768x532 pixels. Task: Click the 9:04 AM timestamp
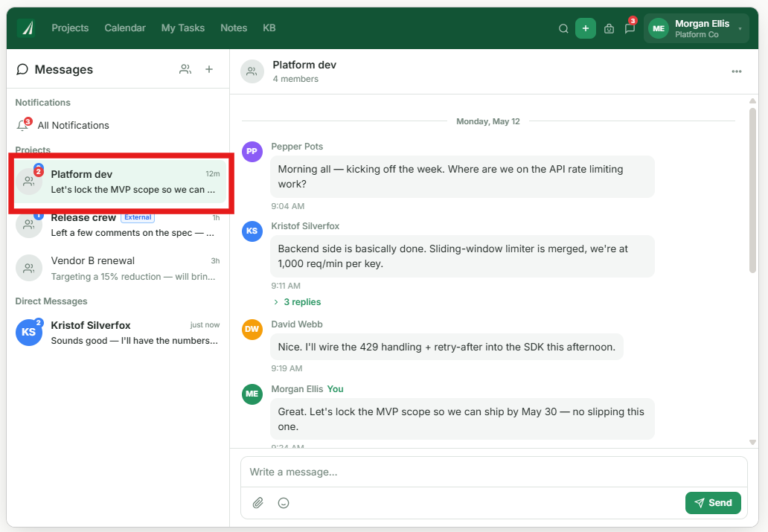point(287,206)
